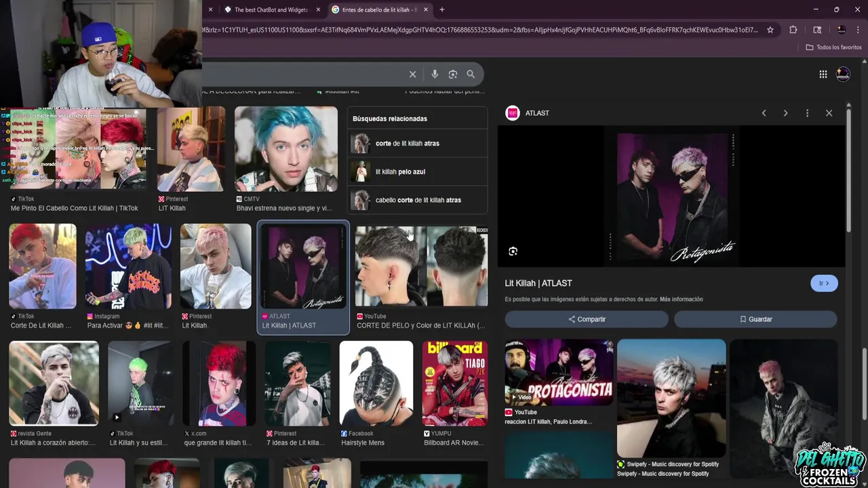The height and width of the screenshot is (488, 868).
Task: Open preview panel three-dot options
Action: click(x=807, y=113)
